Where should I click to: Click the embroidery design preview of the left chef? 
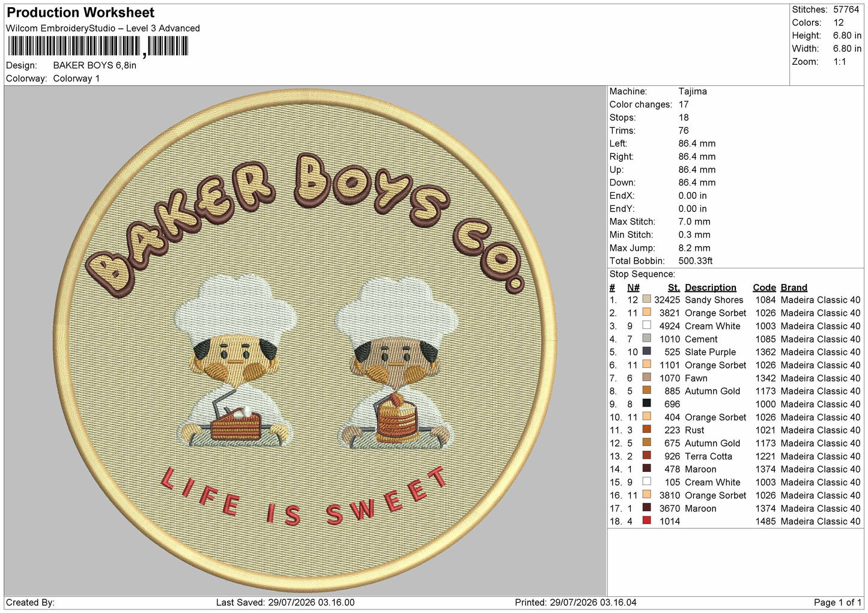[235, 362]
